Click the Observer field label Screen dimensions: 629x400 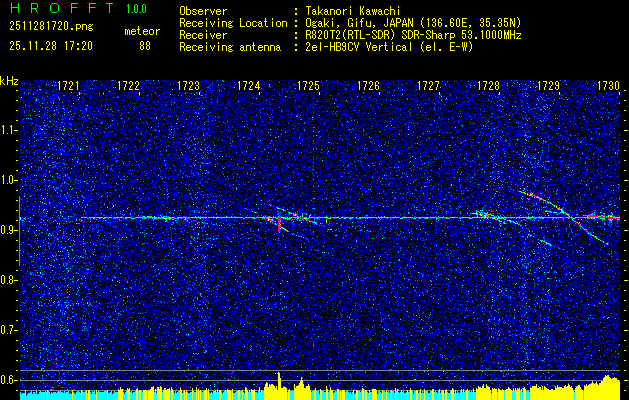click(x=203, y=11)
